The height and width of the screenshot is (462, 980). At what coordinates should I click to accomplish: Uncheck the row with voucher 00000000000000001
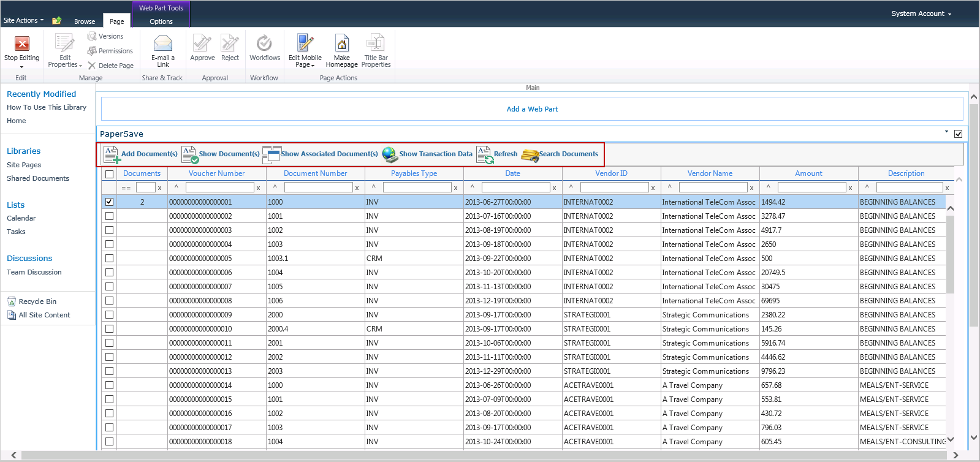(x=109, y=202)
